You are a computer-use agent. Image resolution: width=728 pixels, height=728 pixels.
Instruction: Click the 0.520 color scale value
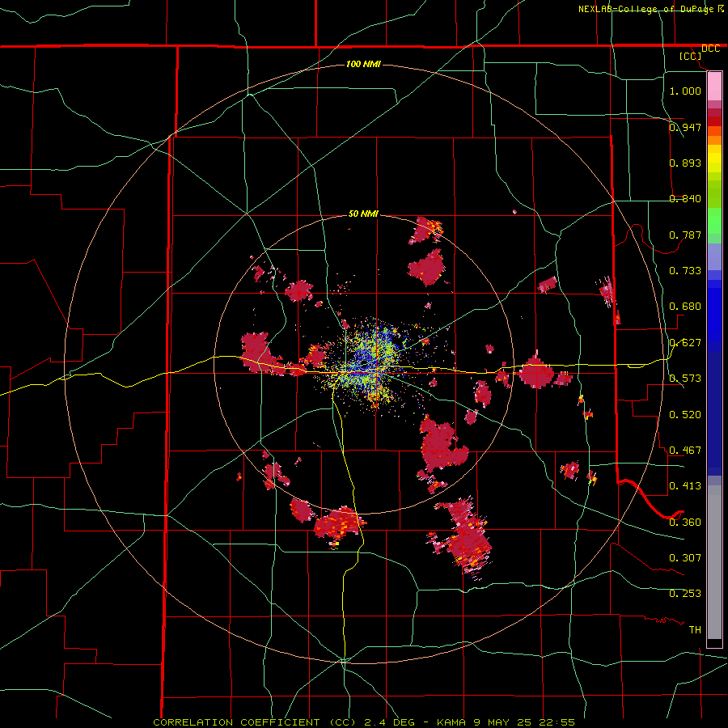click(x=685, y=415)
